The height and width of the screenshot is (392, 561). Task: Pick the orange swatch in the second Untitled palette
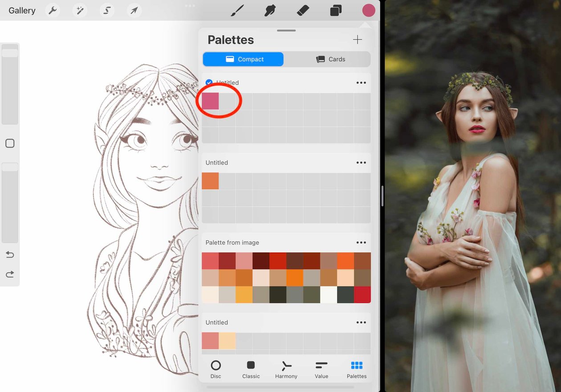coord(210,181)
